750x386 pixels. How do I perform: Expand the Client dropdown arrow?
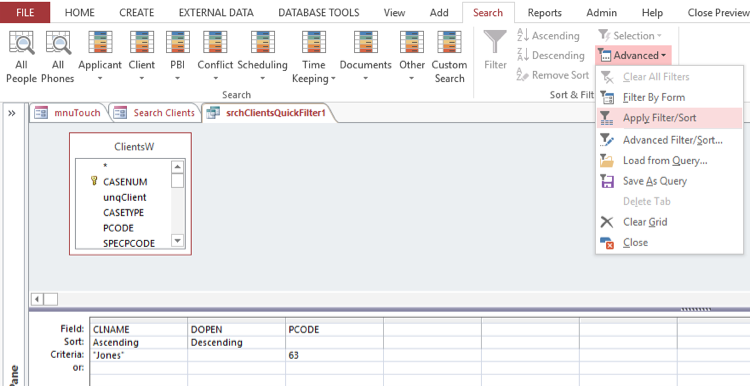[x=142, y=78]
